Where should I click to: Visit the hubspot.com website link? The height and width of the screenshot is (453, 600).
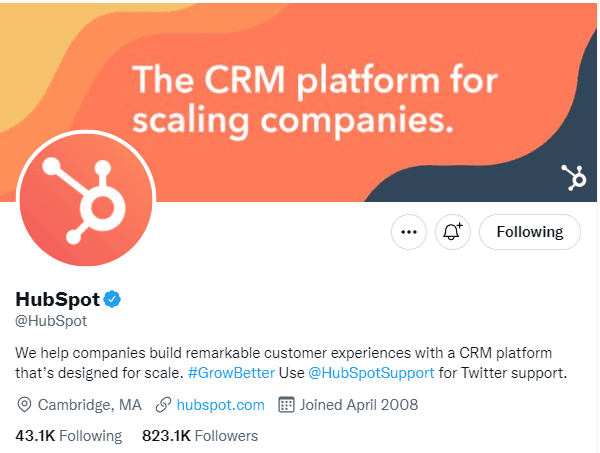tap(220, 405)
